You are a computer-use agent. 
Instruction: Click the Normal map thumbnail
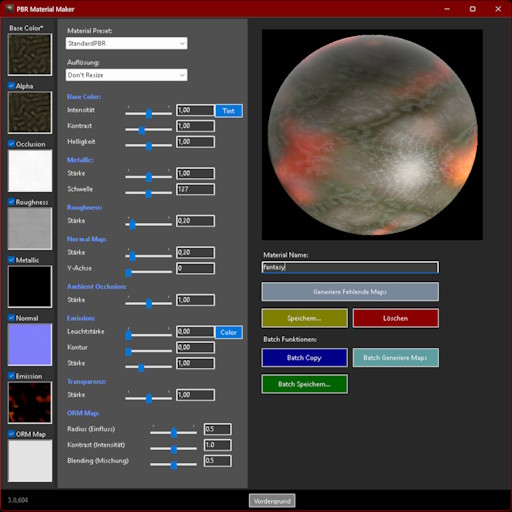30,344
